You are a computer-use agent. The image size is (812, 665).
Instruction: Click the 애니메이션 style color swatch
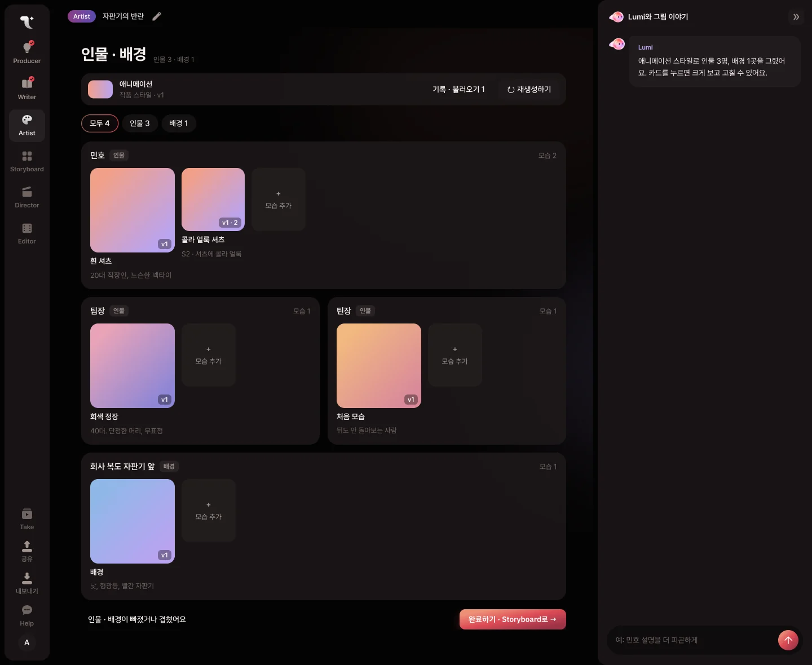[100, 89]
